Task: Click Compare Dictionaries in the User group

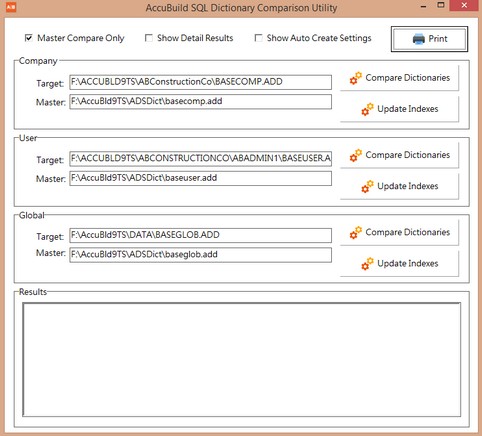Action: click(x=399, y=155)
